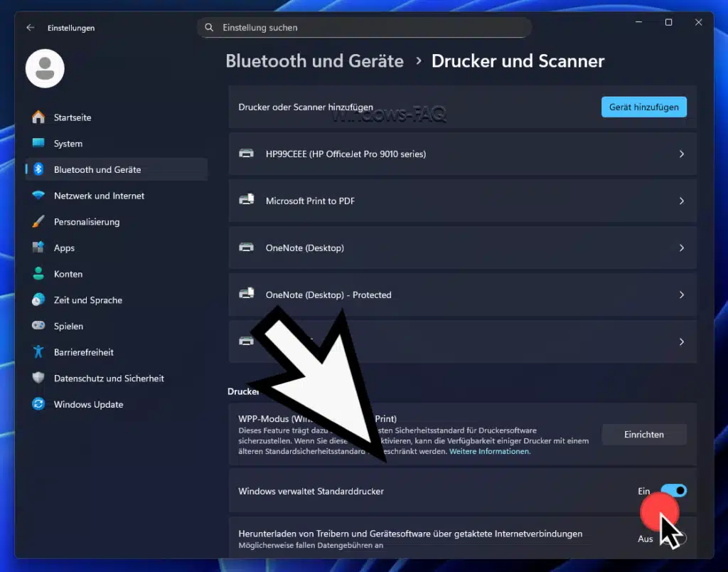Screen dimensions: 728x572
Task: Open Konten via its person icon
Action: pyautogui.click(x=36, y=274)
